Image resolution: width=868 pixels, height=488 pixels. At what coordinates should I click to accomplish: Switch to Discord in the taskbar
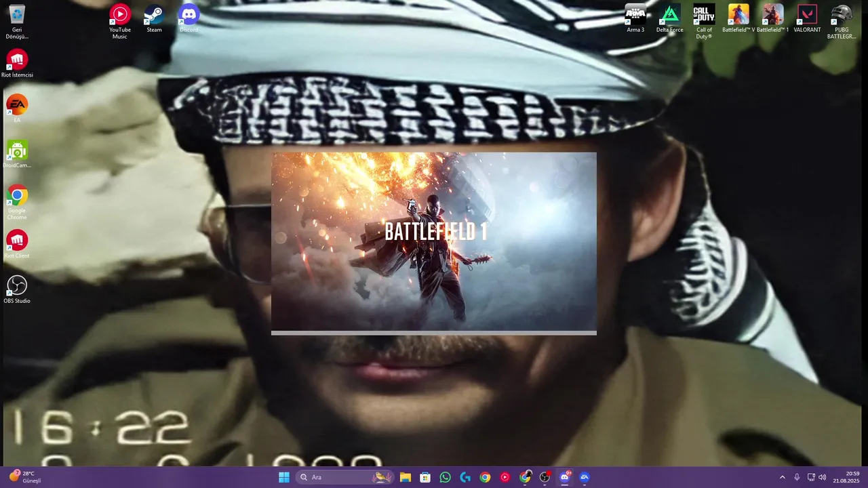(565, 477)
